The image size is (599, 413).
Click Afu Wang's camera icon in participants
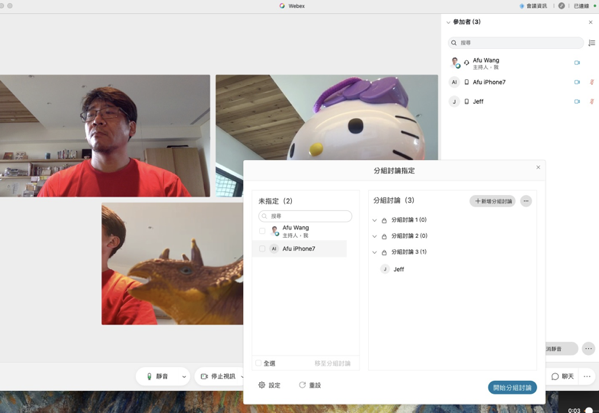tap(577, 63)
